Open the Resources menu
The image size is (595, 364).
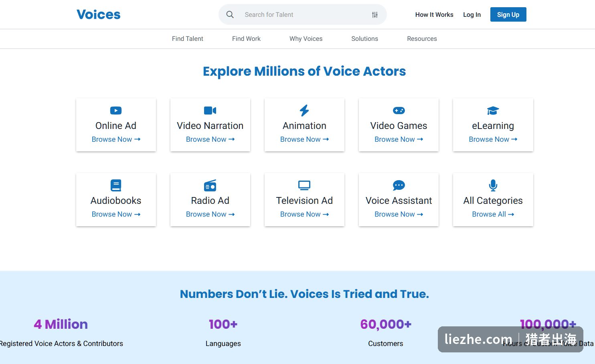coord(422,39)
